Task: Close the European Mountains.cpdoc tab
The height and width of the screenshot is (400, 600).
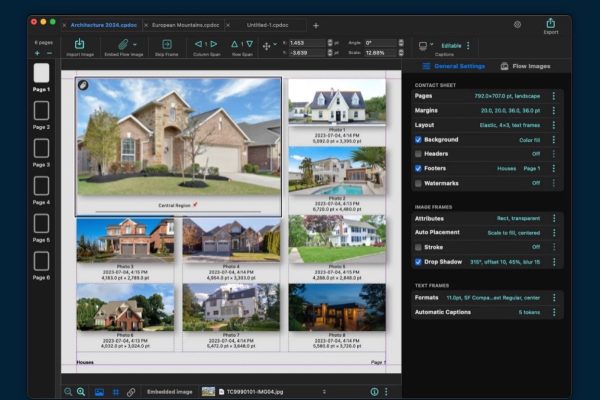Action: coord(146,25)
